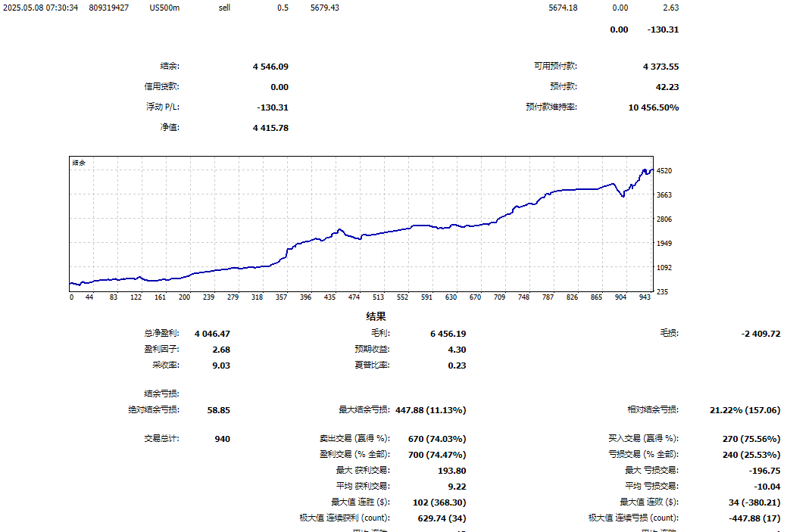The height and width of the screenshot is (532, 790).
Task: Click the margin level value 10 456.50%
Action: pos(653,107)
